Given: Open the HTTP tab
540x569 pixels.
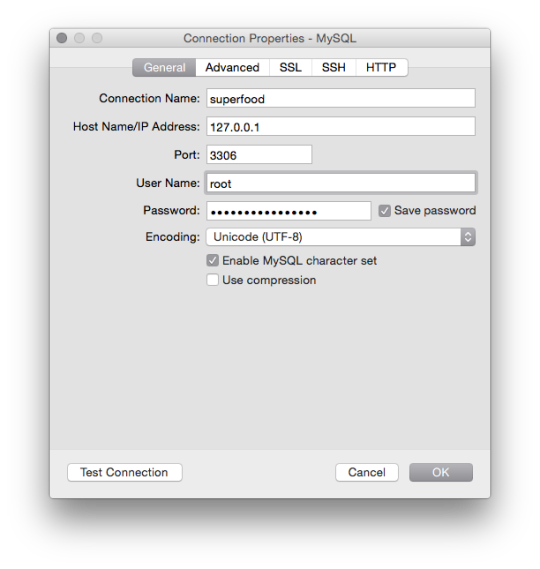Looking at the screenshot, I should [381, 67].
